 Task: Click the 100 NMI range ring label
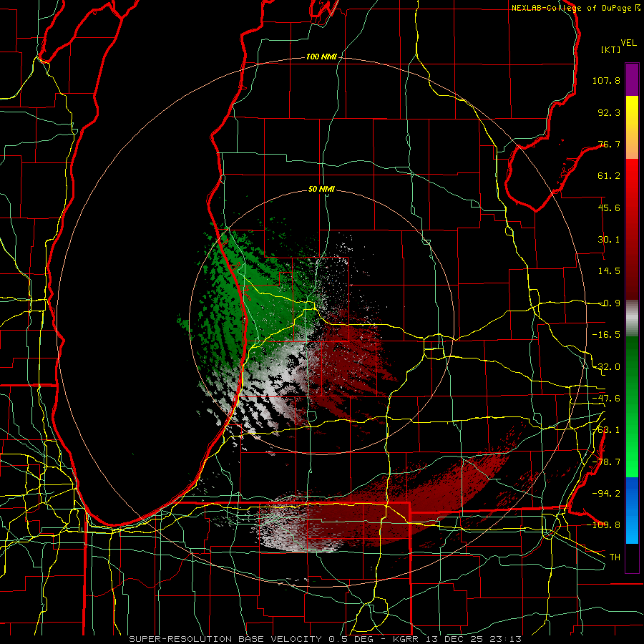pos(321,57)
